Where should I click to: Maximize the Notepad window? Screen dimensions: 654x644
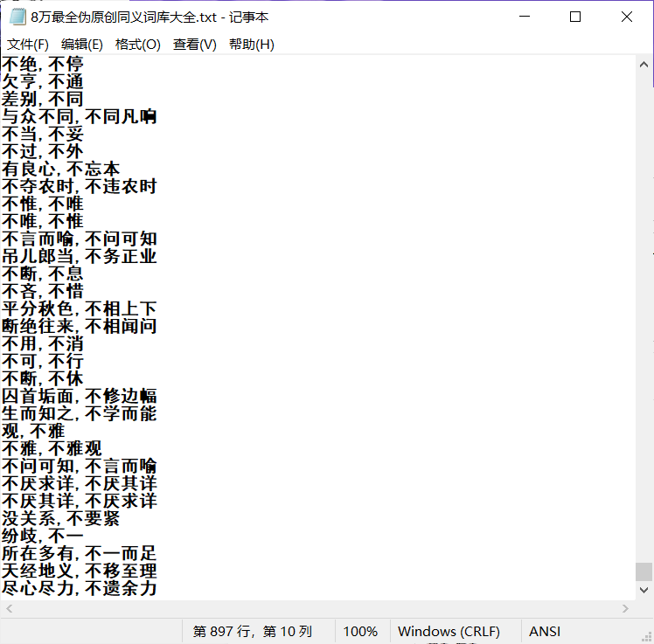coord(574,17)
